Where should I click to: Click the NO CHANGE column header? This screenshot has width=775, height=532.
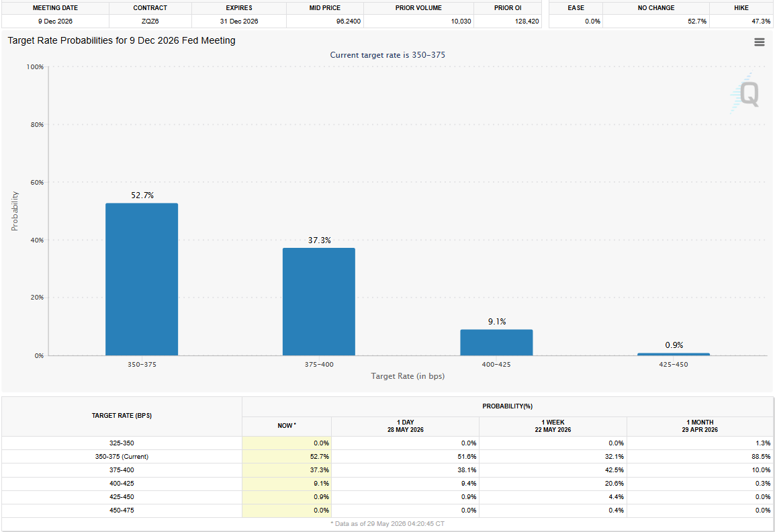pos(656,8)
